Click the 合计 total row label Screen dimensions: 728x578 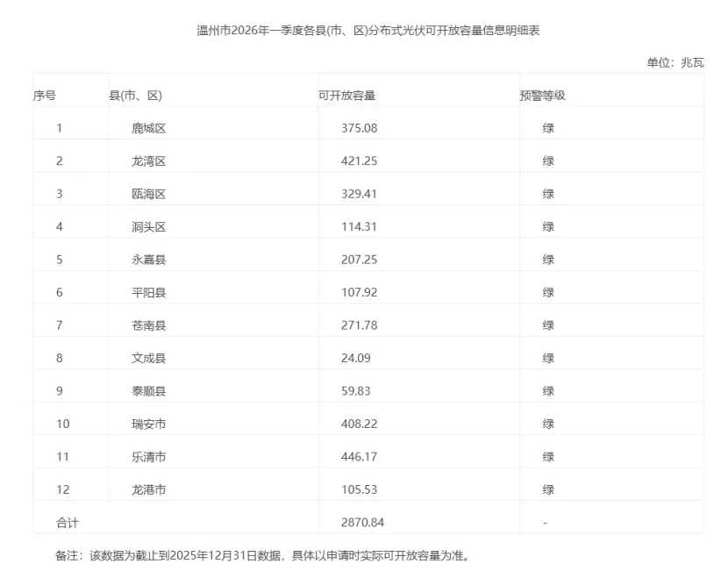tap(68, 523)
